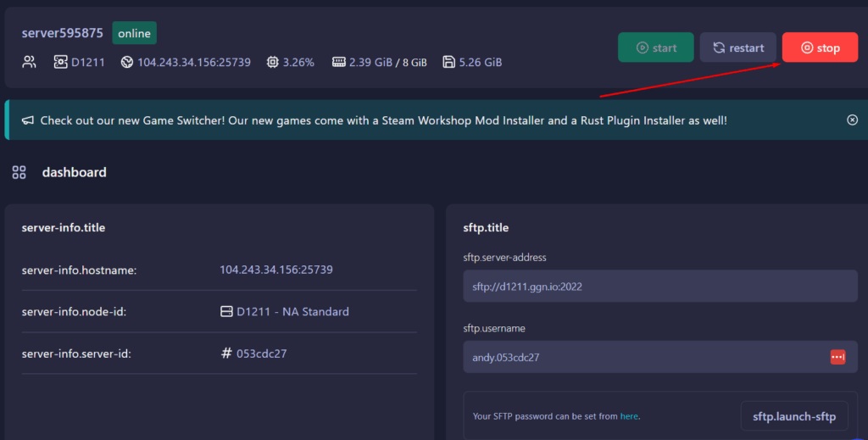Click the disk storage save icon
The image size is (868, 440).
[448, 62]
